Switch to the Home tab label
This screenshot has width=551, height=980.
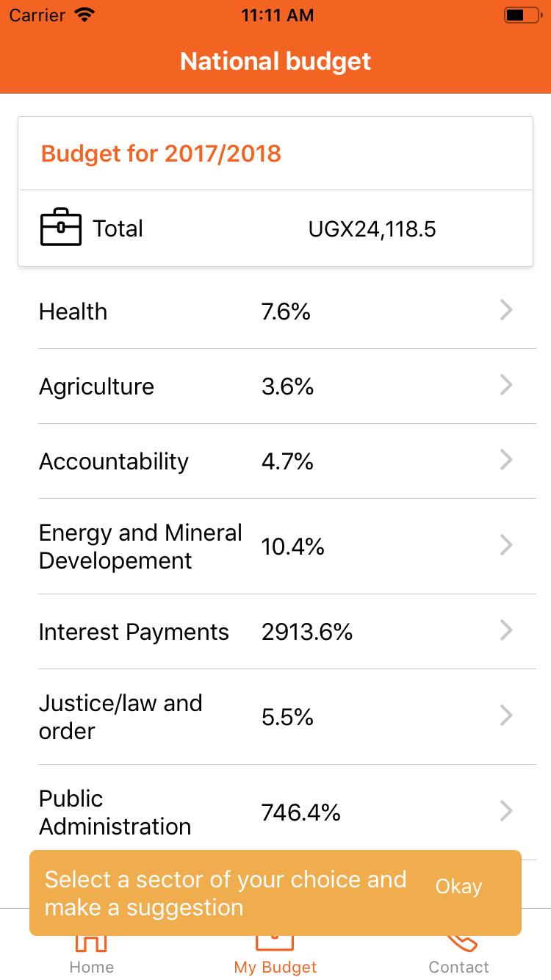click(x=92, y=967)
